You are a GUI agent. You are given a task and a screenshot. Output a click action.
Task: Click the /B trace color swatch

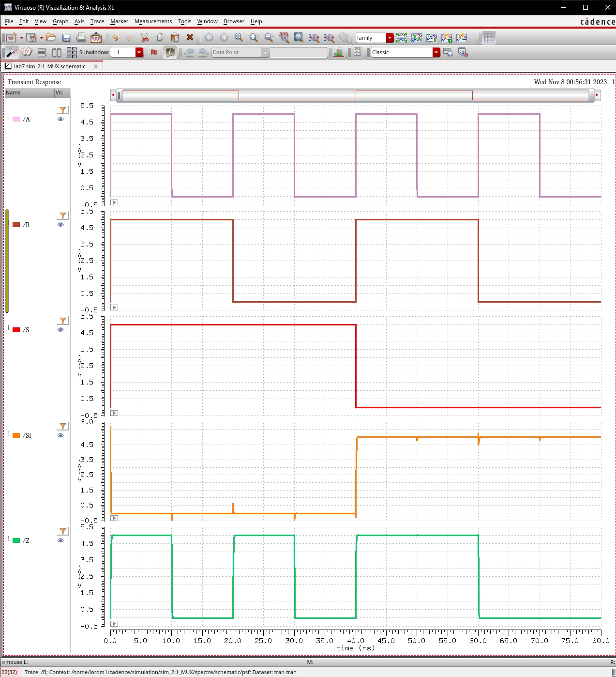pyautogui.click(x=16, y=225)
